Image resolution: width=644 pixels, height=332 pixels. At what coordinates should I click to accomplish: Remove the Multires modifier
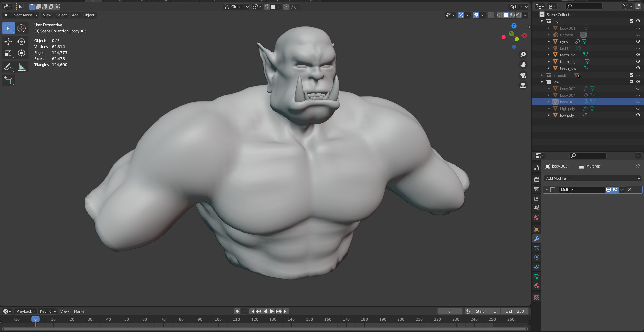(x=629, y=190)
